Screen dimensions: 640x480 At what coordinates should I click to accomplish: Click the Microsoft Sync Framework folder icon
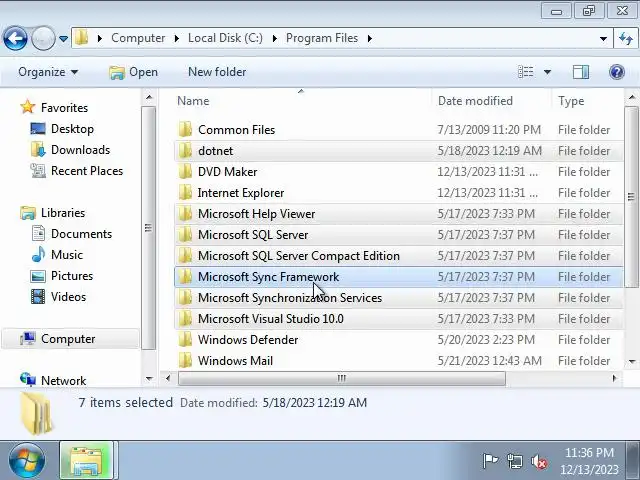pos(185,277)
